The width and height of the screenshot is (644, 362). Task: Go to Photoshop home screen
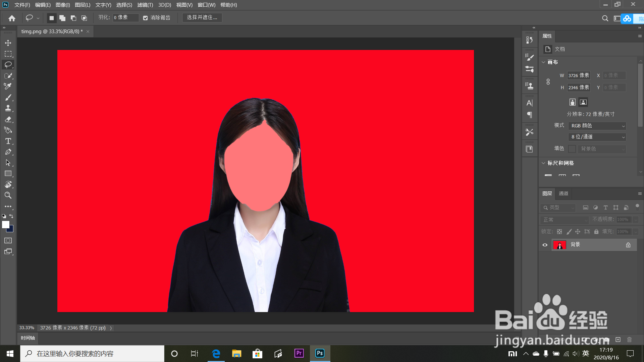(x=12, y=18)
